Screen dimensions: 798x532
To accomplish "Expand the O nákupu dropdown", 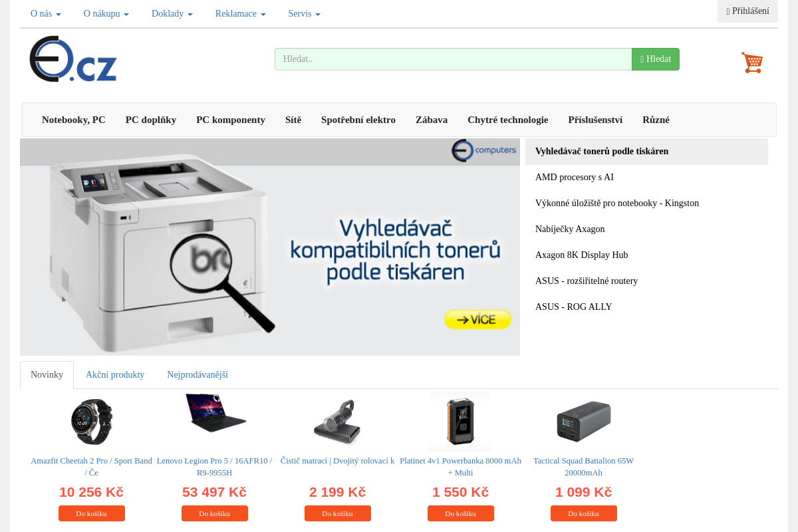I will coord(106,13).
